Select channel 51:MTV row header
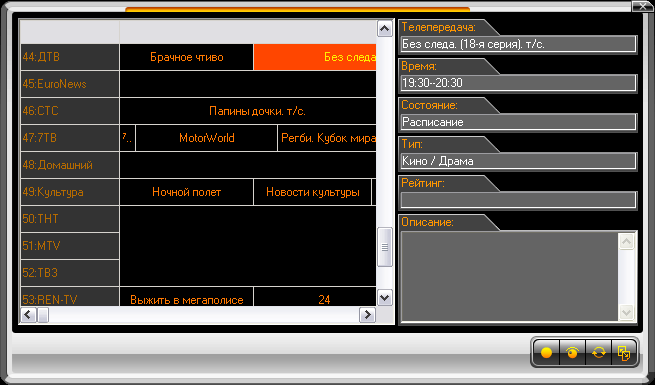 point(70,246)
